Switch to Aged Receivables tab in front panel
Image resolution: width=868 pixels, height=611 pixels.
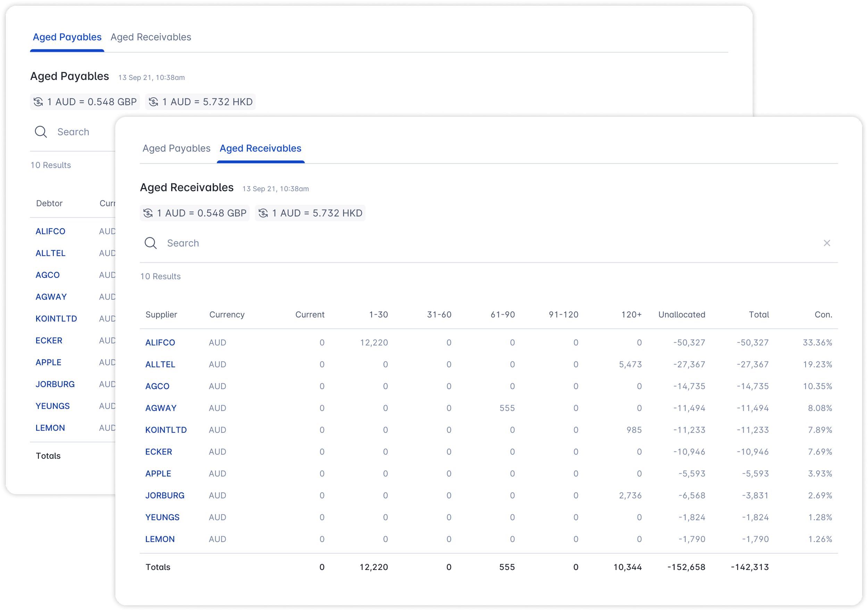click(260, 148)
